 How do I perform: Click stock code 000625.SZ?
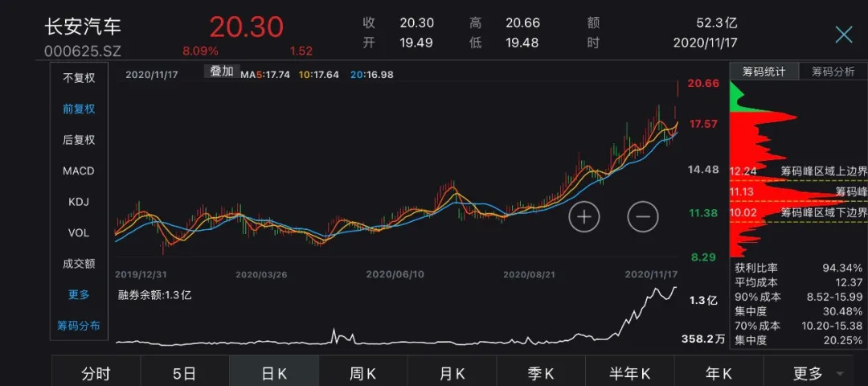pyautogui.click(x=83, y=51)
